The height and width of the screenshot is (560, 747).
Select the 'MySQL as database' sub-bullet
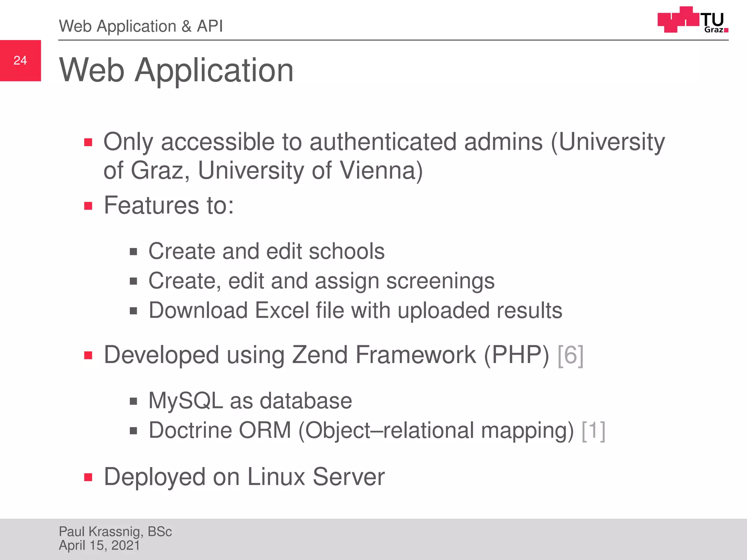tap(250, 401)
